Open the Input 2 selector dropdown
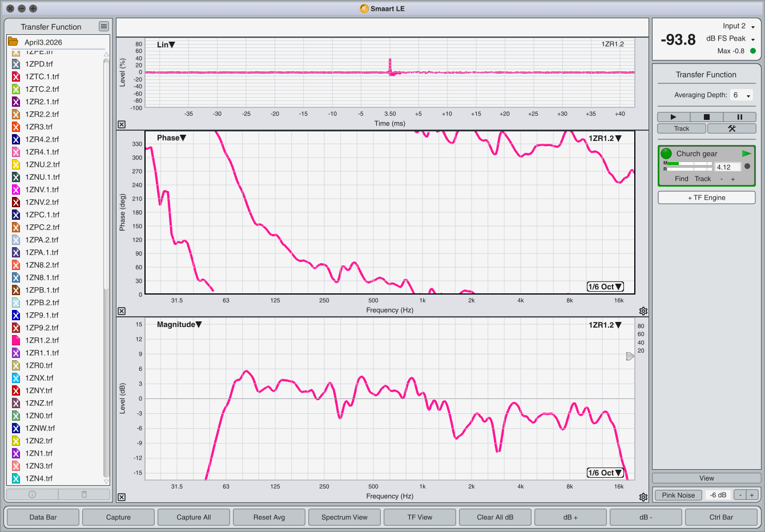Screen dimensions: 765x532 coord(739,26)
